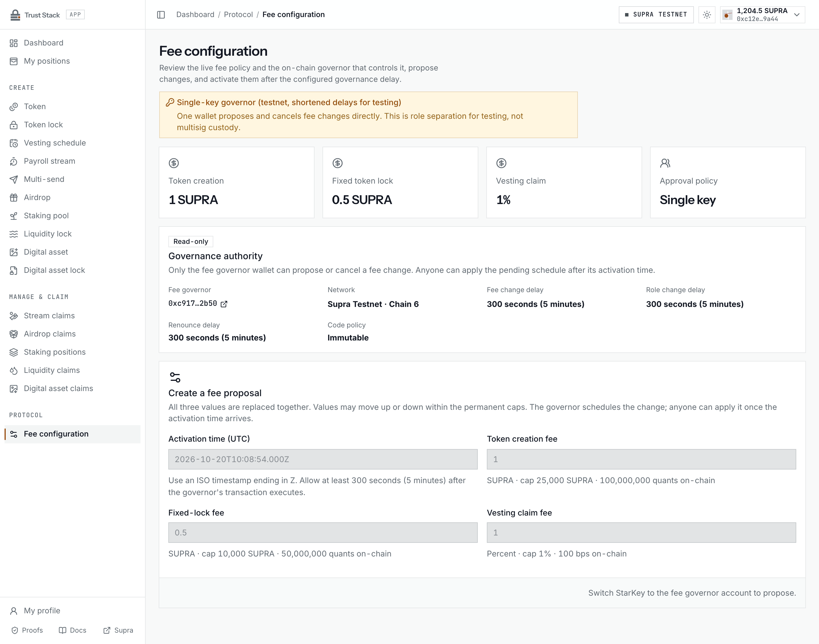Click the Token creation fee input
Viewport: 819px width, 644px height.
641,459
